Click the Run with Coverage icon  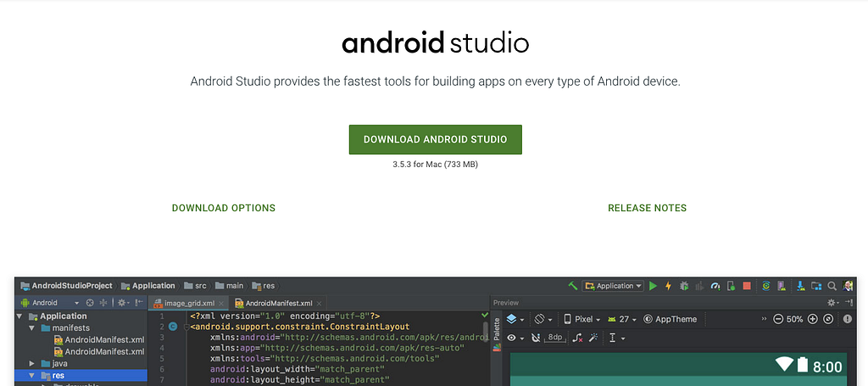tap(699, 286)
